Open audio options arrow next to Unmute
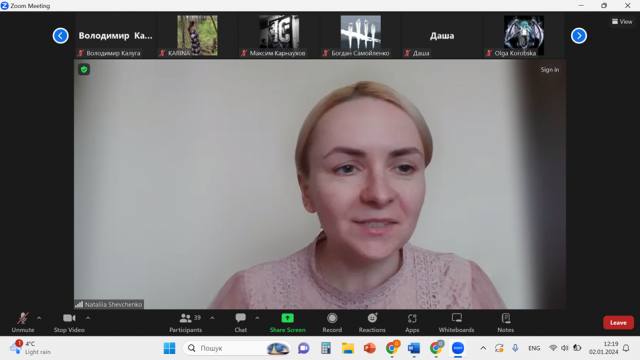Image resolution: width=640 pixels, height=360 pixels. click(x=39, y=318)
